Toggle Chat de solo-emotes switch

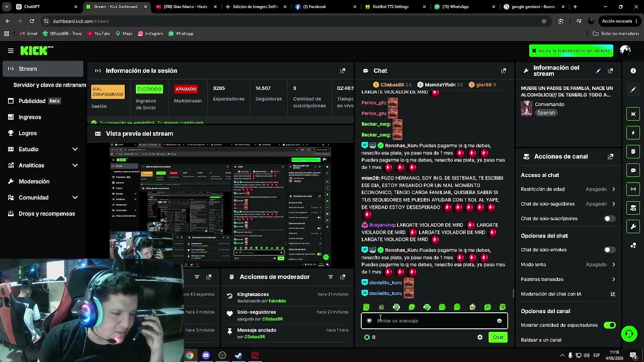610,250
